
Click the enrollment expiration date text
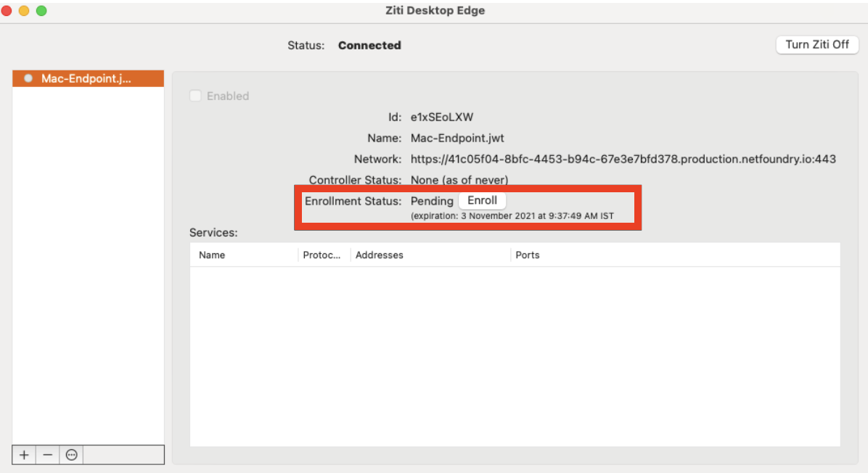(512, 216)
